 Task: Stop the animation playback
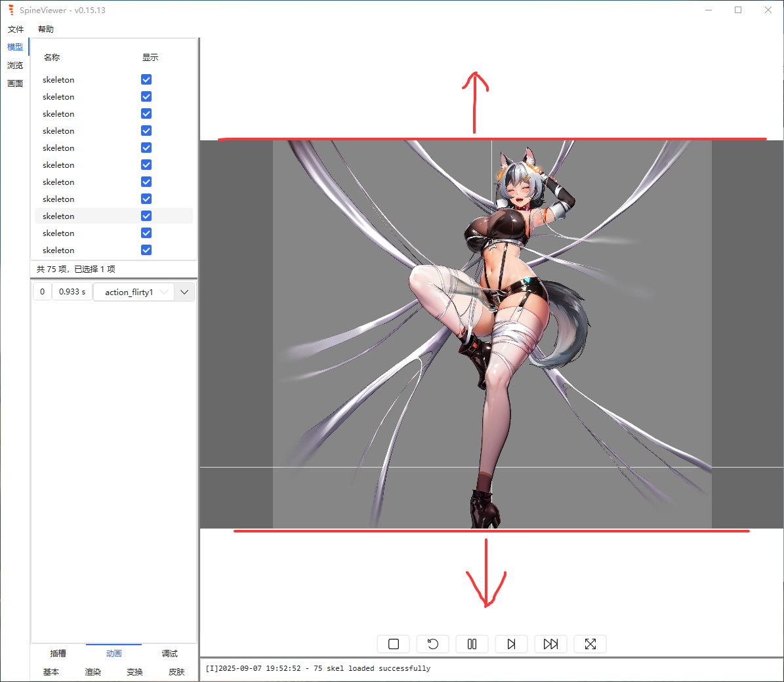coord(393,644)
